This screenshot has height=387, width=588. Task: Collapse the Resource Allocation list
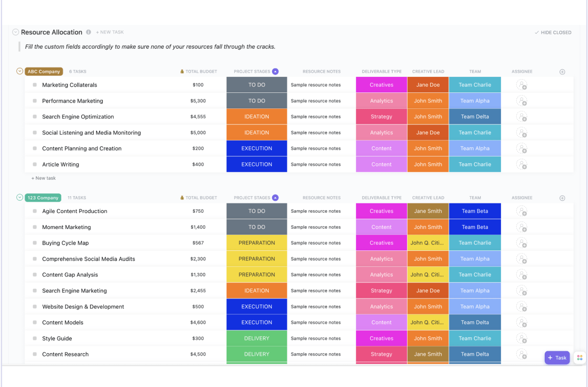(x=16, y=32)
